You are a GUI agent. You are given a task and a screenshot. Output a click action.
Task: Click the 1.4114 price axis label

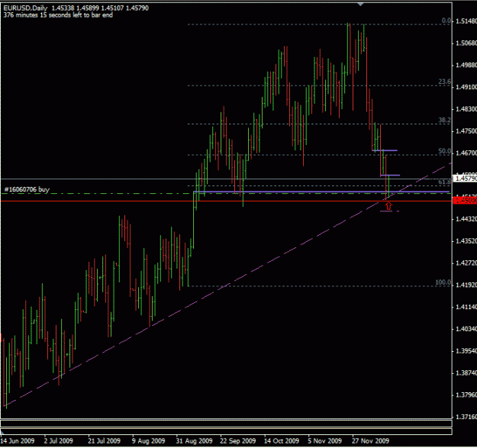point(466,307)
